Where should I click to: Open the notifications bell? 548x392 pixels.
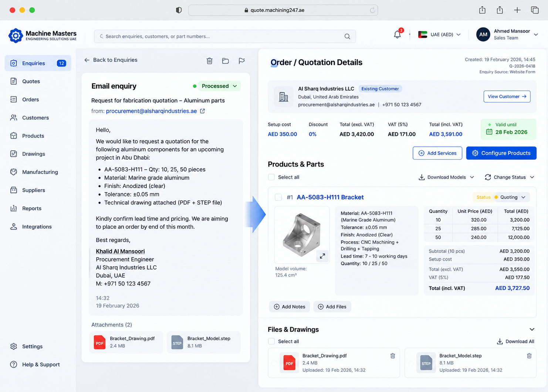[398, 34]
